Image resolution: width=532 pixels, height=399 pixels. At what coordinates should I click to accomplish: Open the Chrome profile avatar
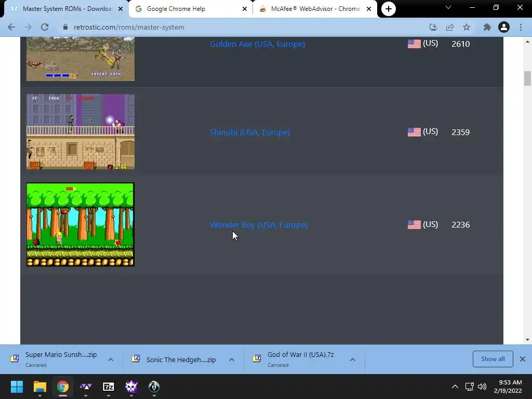pyautogui.click(x=504, y=27)
